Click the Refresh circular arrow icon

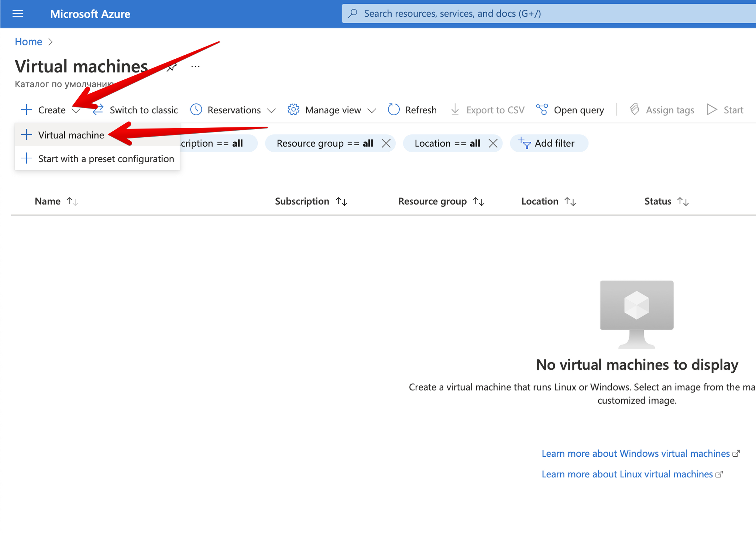click(394, 110)
